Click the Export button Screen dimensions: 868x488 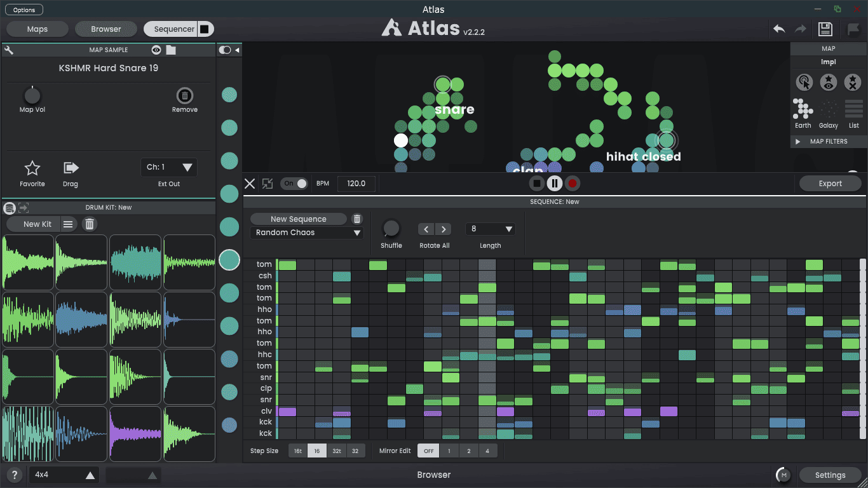tap(830, 184)
